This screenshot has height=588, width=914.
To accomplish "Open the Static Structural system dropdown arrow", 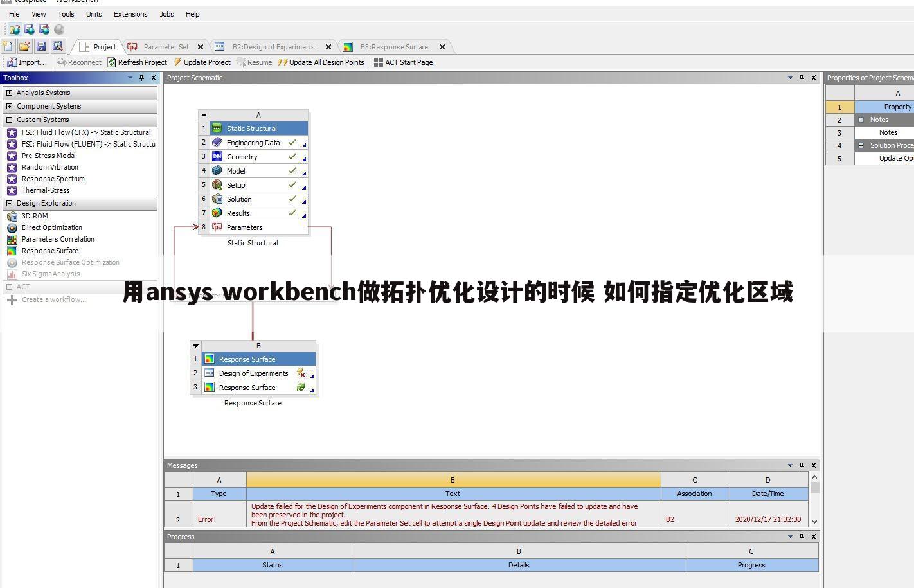I will coord(204,114).
